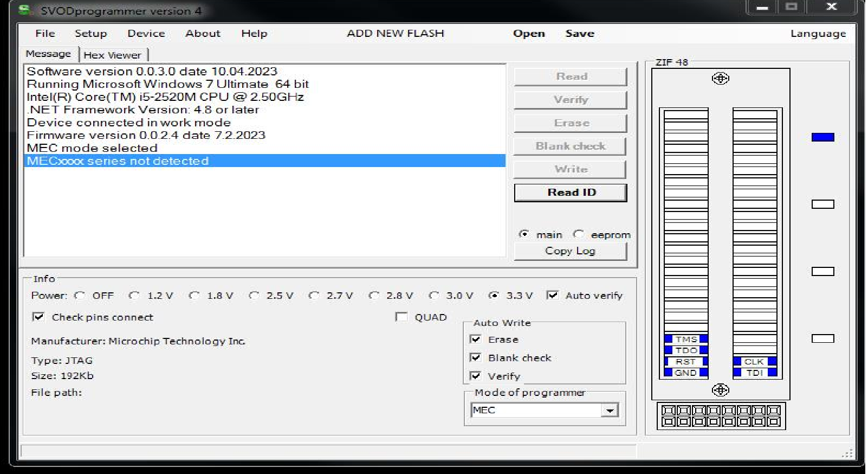Maximize the SVODprogrammer window
This screenshot has height=474, width=868.
click(792, 7)
